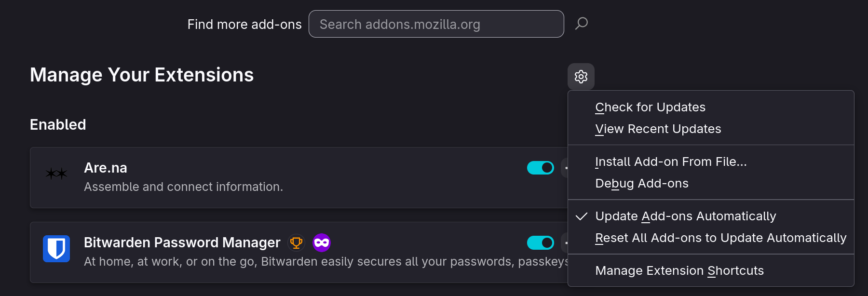Select View Recent Updates

[x=658, y=129]
